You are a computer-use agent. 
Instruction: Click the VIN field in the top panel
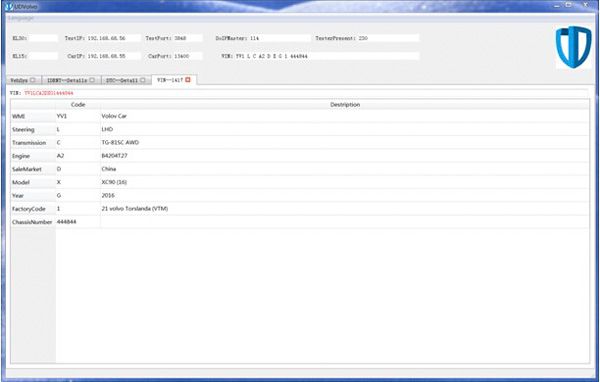pos(327,56)
